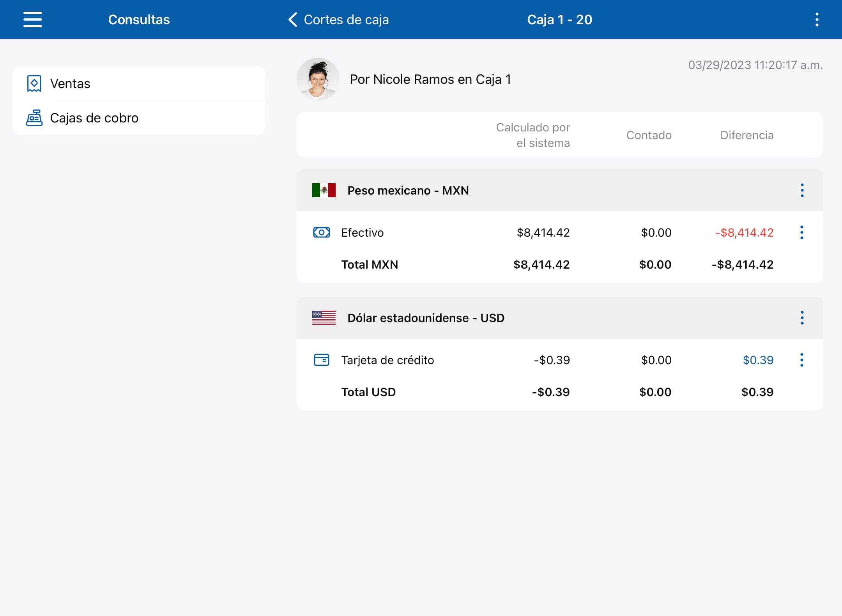Click the Total MXN difference -$8,414.42
The image size is (842, 616).
[743, 265]
